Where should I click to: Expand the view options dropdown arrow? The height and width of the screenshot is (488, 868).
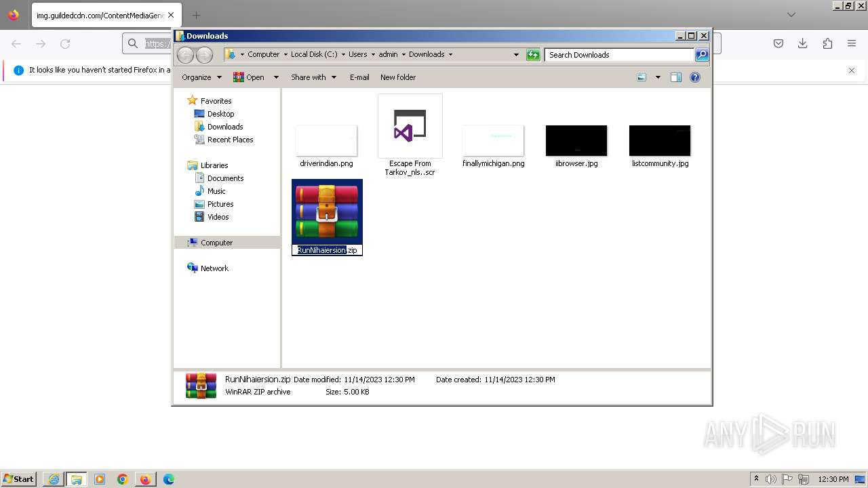click(x=658, y=77)
